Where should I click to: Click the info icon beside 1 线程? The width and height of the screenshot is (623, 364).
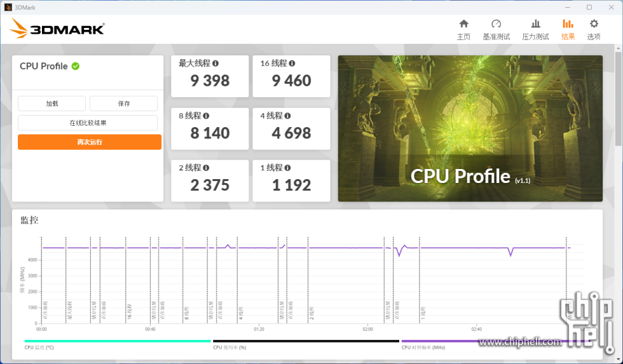(x=288, y=168)
